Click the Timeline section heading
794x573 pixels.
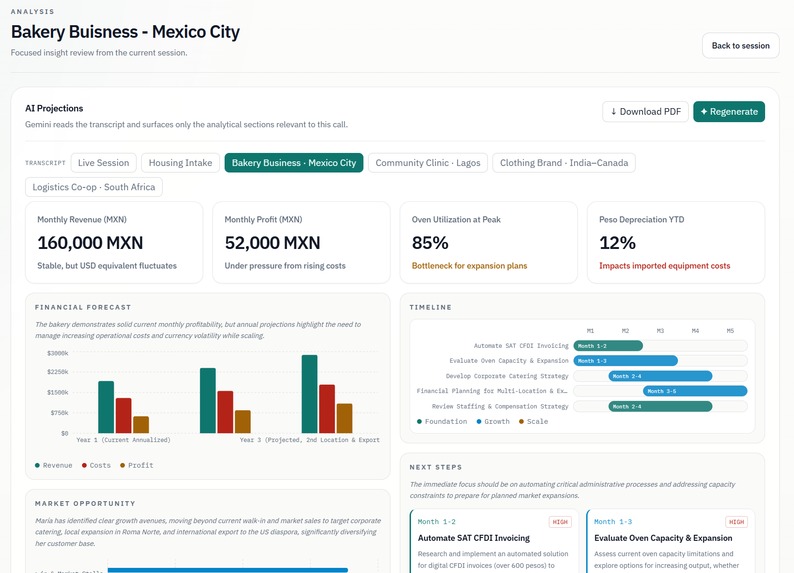[430, 307]
